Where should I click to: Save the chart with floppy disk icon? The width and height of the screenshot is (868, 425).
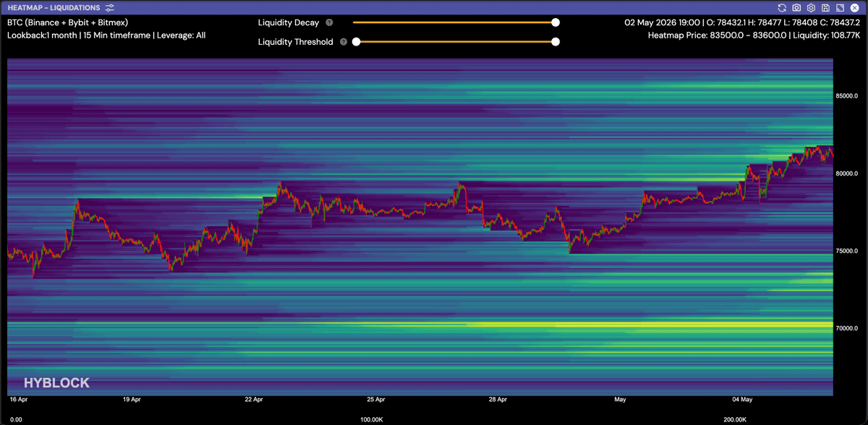click(x=825, y=7)
